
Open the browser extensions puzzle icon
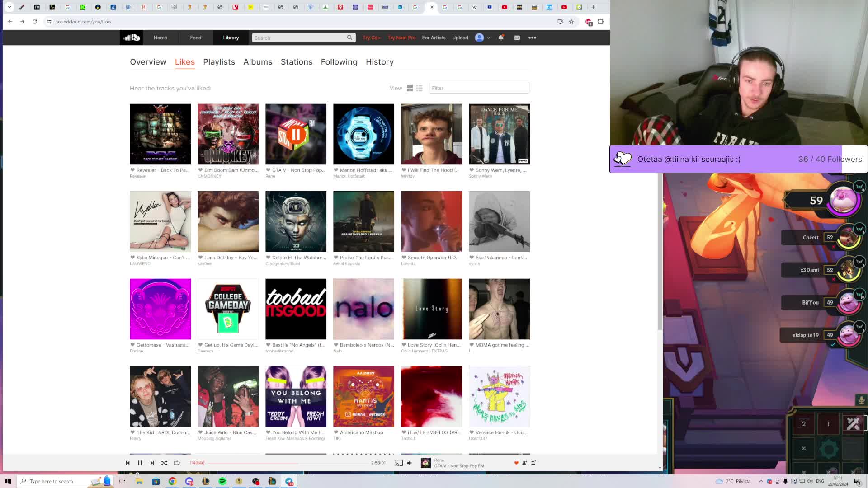[601, 22]
